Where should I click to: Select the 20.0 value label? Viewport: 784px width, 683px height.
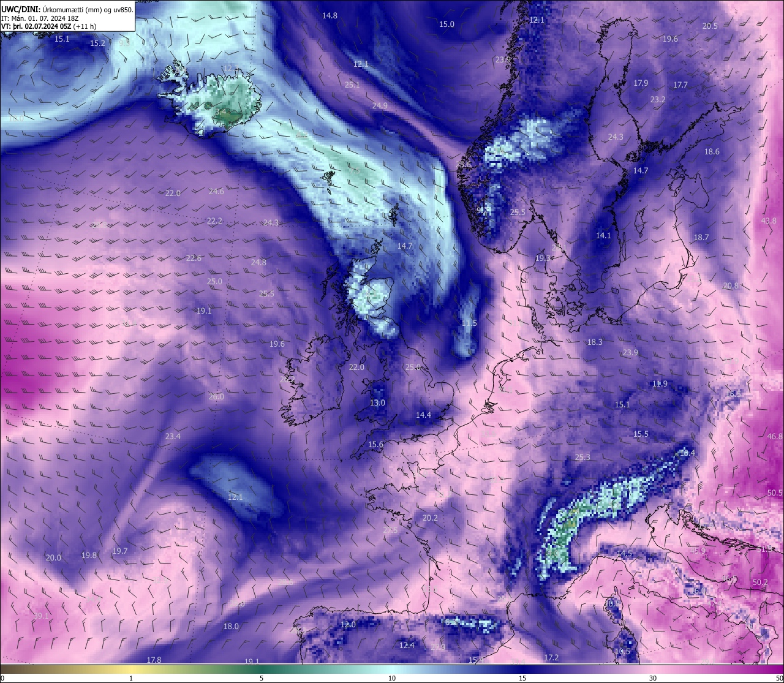point(53,557)
